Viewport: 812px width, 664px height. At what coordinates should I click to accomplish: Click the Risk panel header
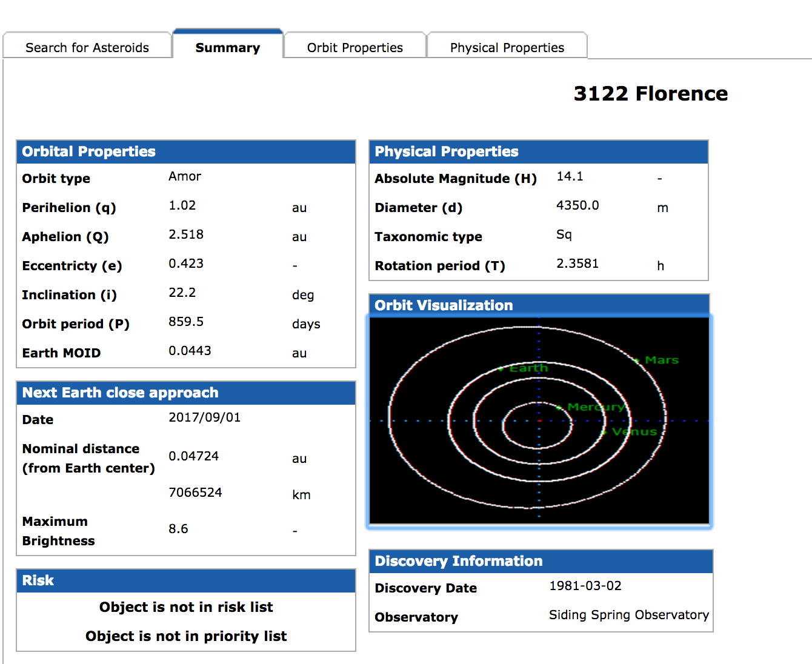pos(186,580)
